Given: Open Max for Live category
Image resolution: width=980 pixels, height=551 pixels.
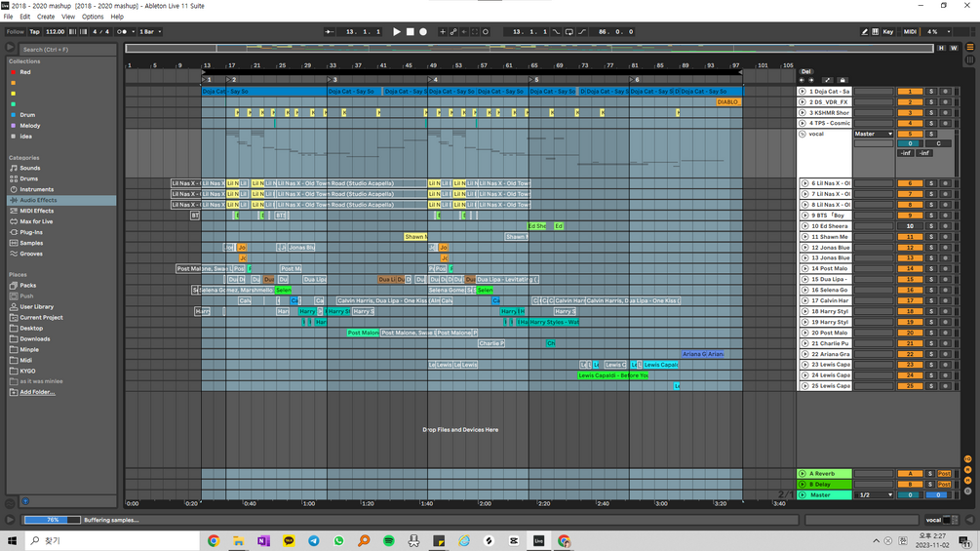Looking at the screenshot, I should tap(36, 221).
